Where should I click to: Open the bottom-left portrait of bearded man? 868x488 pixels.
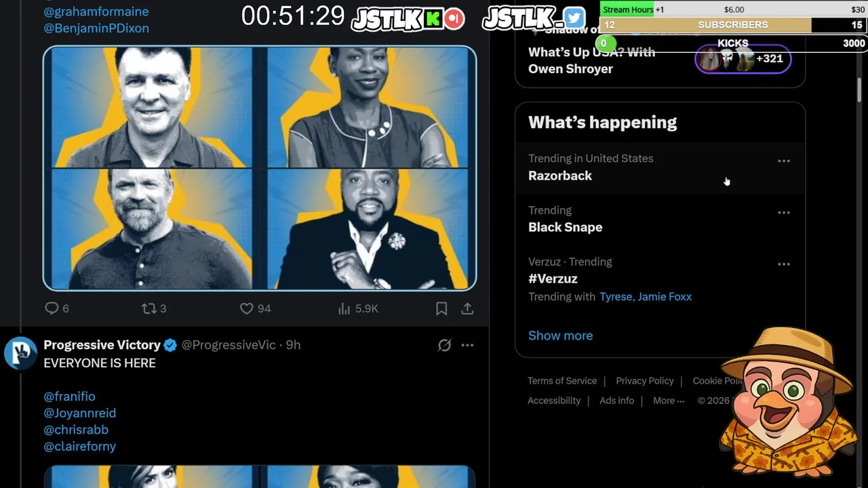[152, 229]
